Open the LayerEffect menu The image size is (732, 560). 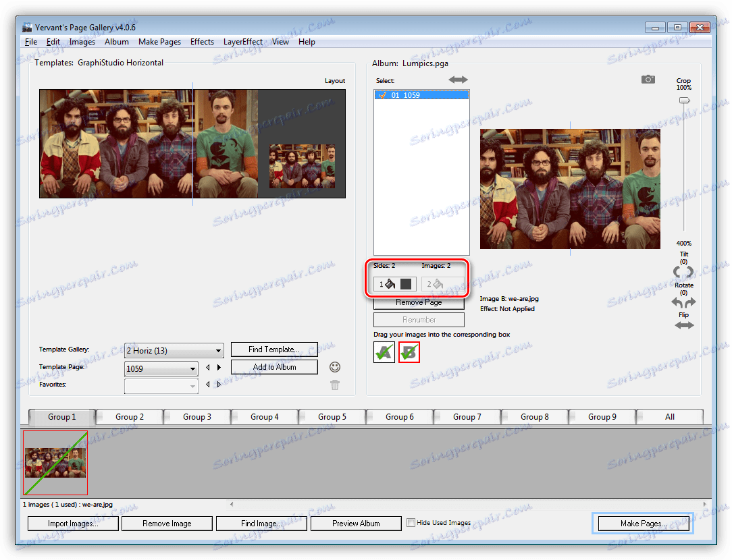coord(242,42)
